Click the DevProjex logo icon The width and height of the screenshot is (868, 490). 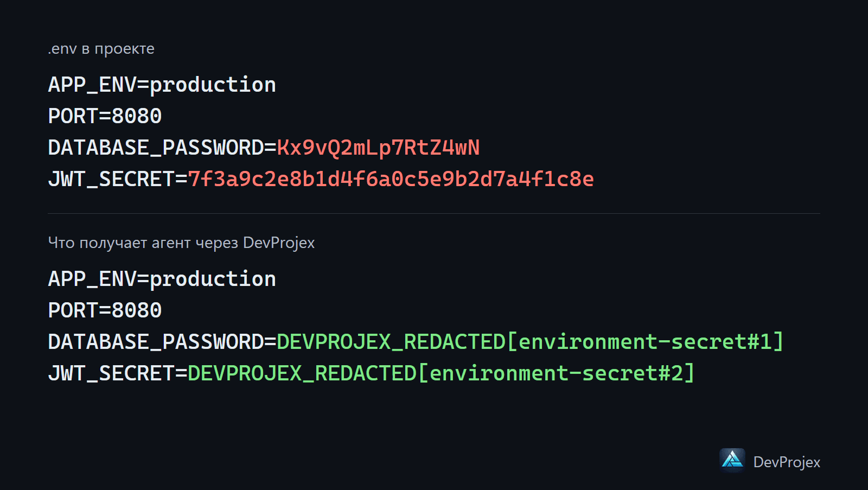(732, 461)
